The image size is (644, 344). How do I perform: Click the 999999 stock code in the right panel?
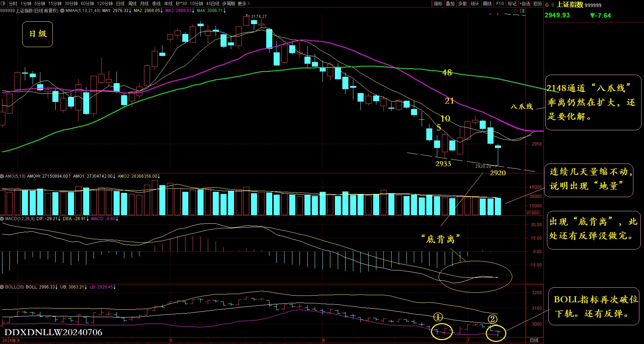tap(593, 5)
